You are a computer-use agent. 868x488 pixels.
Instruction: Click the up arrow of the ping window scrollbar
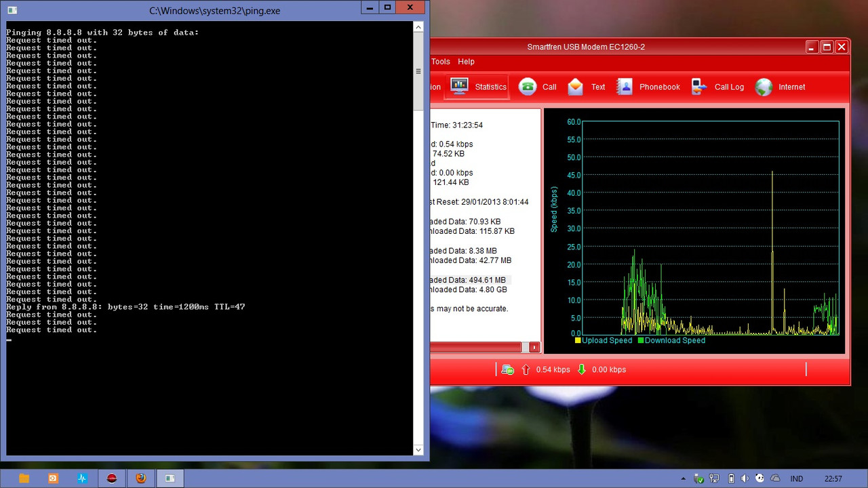pyautogui.click(x=418, y=26)
